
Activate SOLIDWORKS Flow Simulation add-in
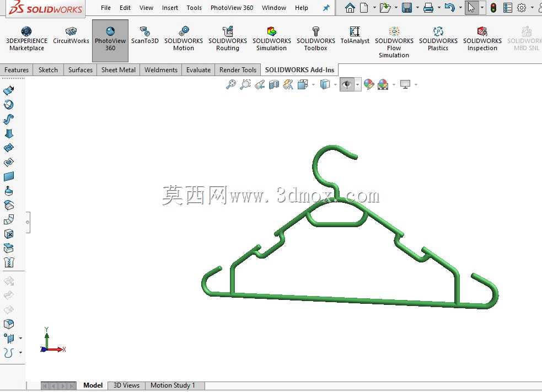(394, 42)
